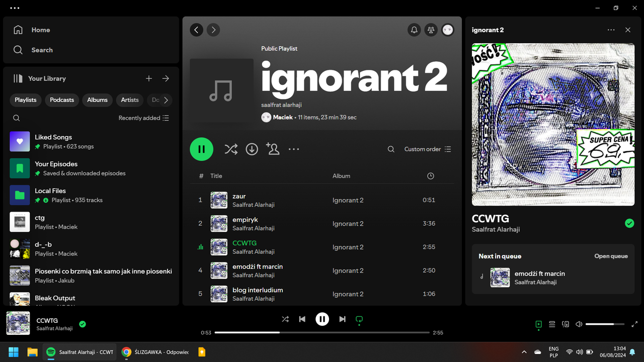The width and height of the screenshot is (644, 362).
Task: Toggle shuffle in the bottom playback controls
Action: click(285, 319)
